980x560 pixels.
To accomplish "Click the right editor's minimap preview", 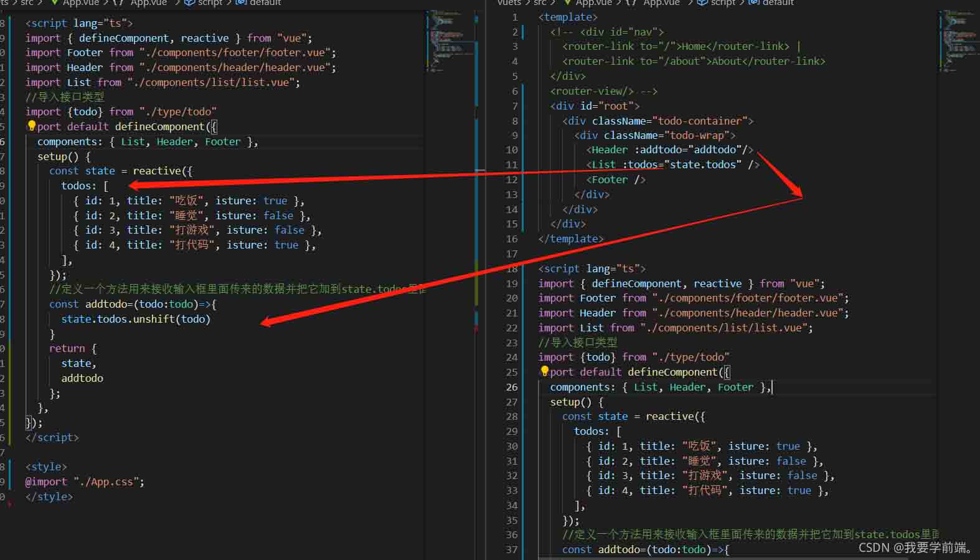I will coord(958,37).
